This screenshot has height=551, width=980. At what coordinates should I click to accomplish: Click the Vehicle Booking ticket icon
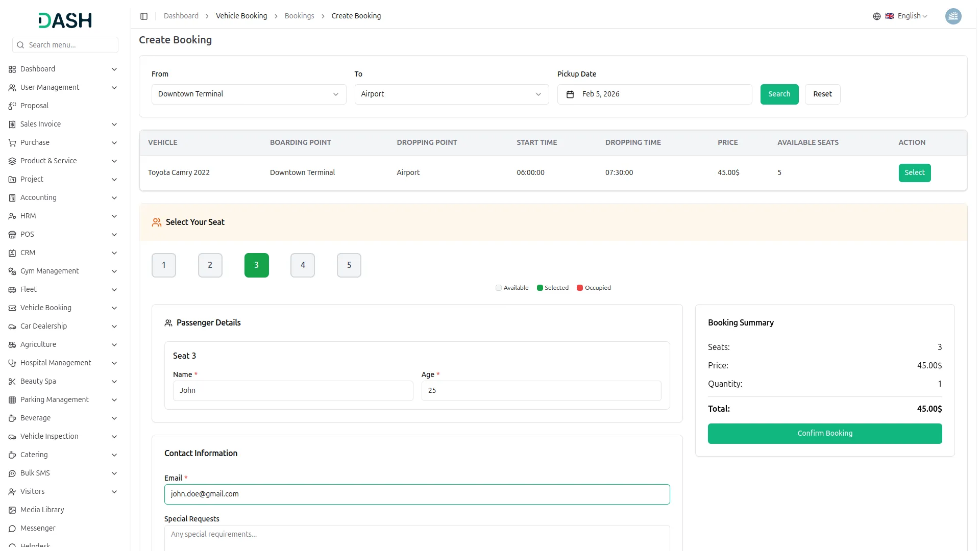click(12, 308)
